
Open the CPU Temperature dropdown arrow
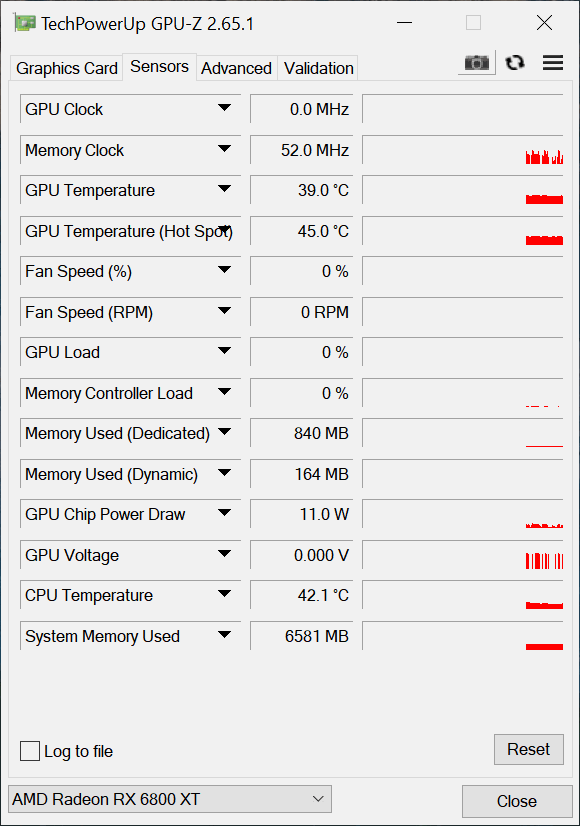click(x=224, y=594)
